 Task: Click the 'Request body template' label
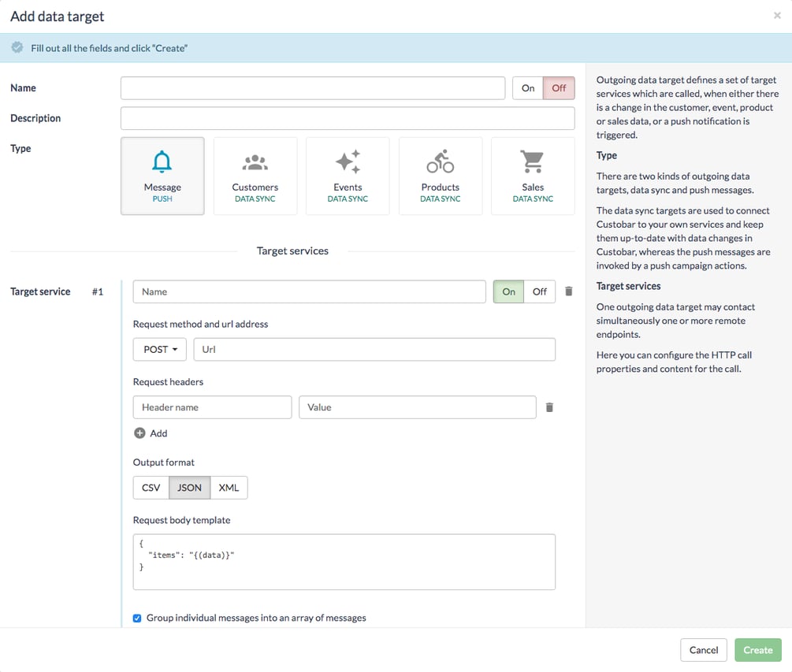(x=181, y=520)
